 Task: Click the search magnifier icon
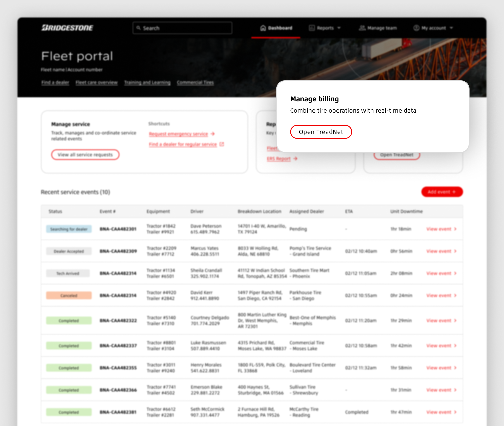pyautogui.click(x=138, y=28)
